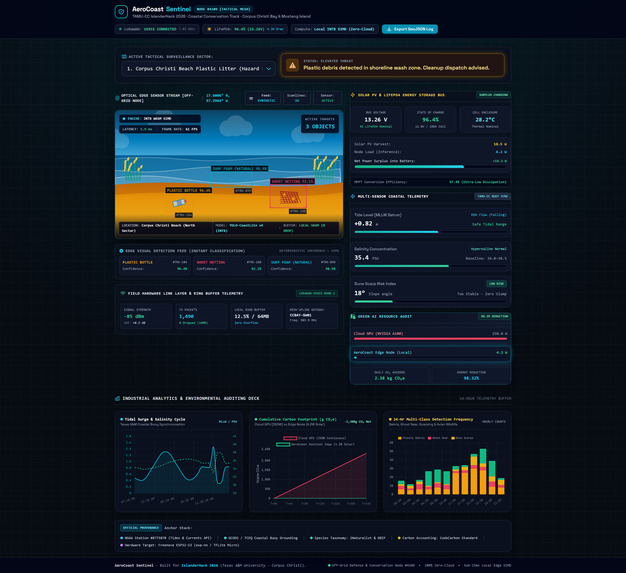Viewport: 626px width, 573px height.
Task: Click the Signal Strength -85 dBm card
Action: 146,316
